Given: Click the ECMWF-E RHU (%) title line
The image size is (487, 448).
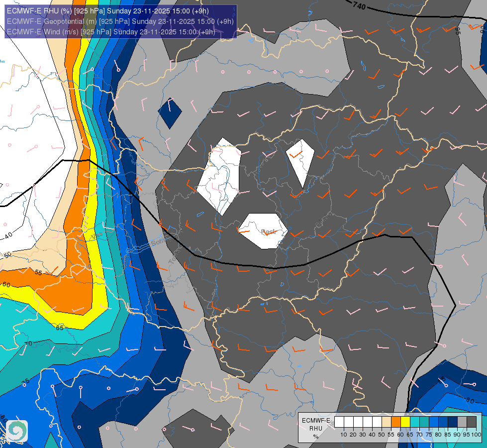Looking at the screenshot, I should [x=108, y=11].
